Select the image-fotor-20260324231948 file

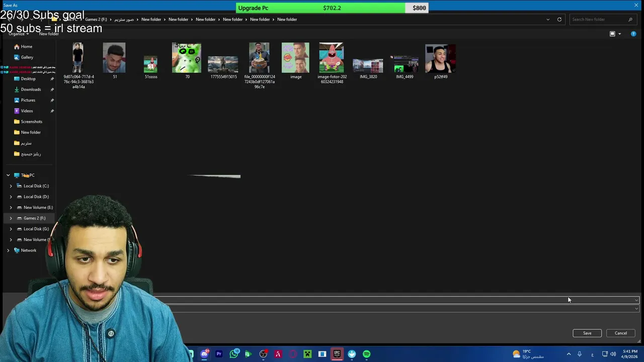click(332, 63)
